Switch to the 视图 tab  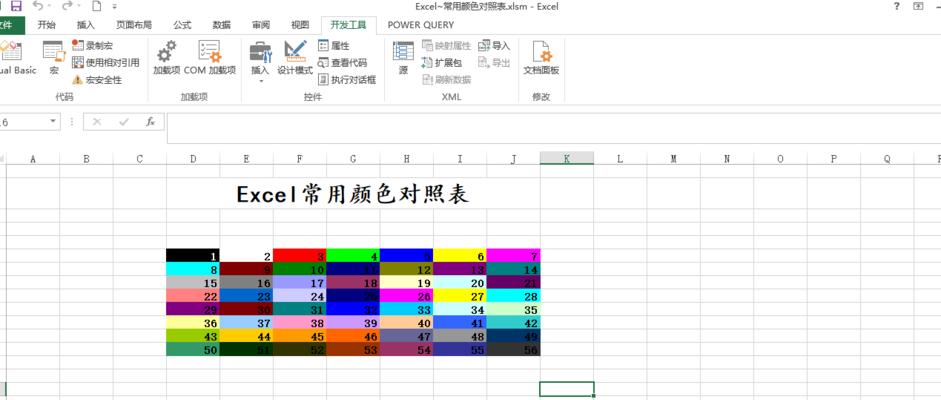coord(300,25)
